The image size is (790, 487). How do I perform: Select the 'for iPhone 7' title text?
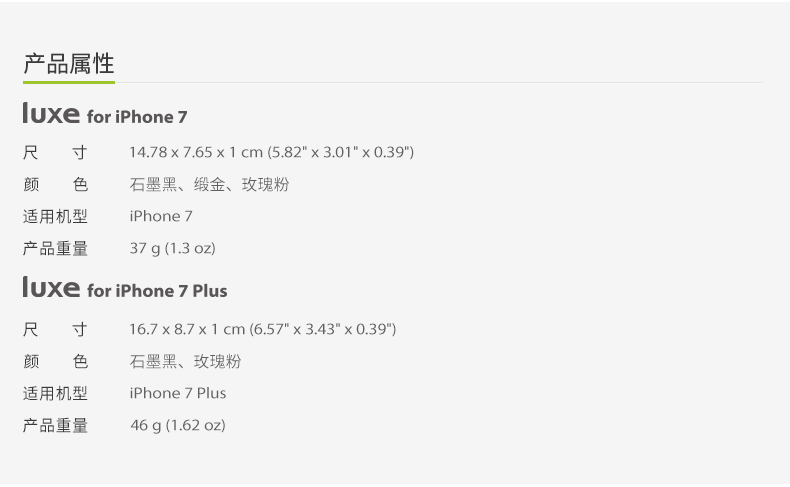(x=137, y=117)
